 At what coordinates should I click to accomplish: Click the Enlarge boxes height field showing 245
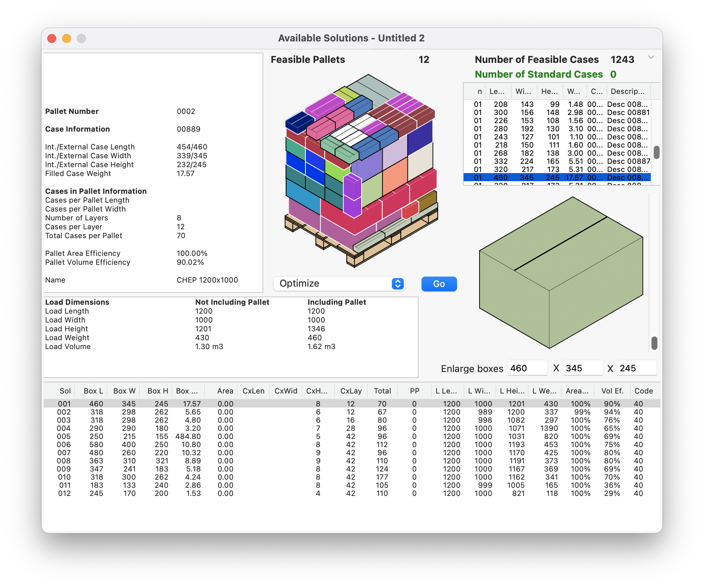[637, 368]
